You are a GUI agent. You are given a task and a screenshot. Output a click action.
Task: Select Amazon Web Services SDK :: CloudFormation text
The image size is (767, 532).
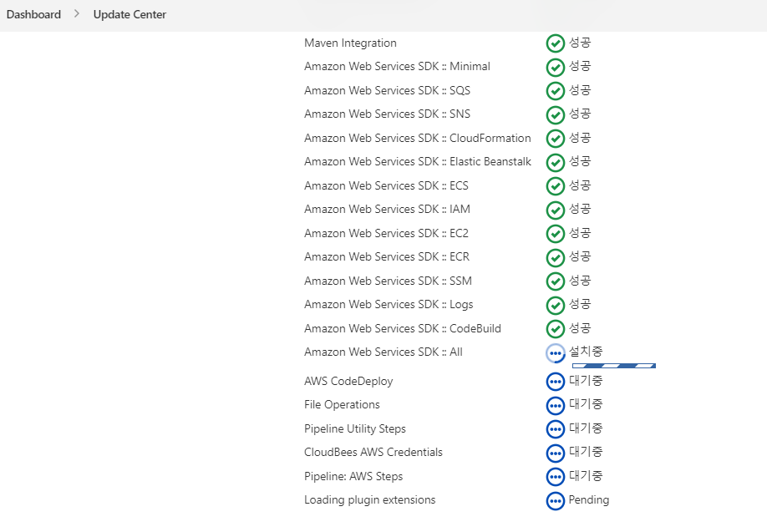(x=418, y=139)
